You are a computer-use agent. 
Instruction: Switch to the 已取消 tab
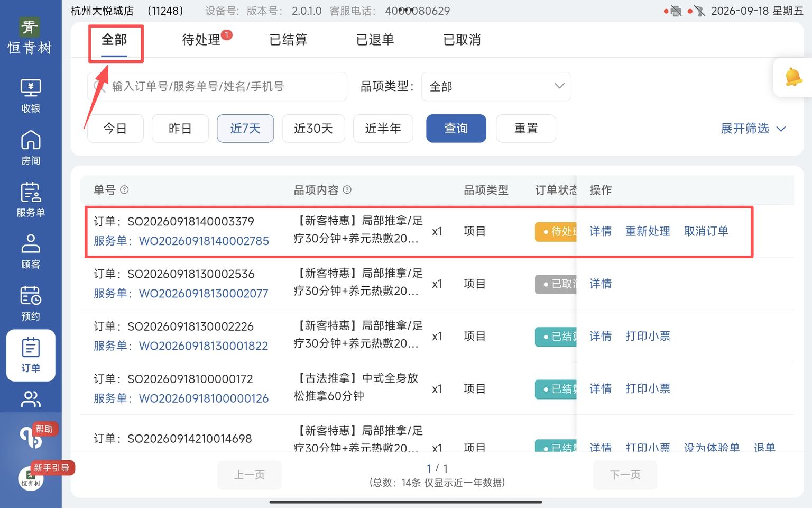pos(462,40)
